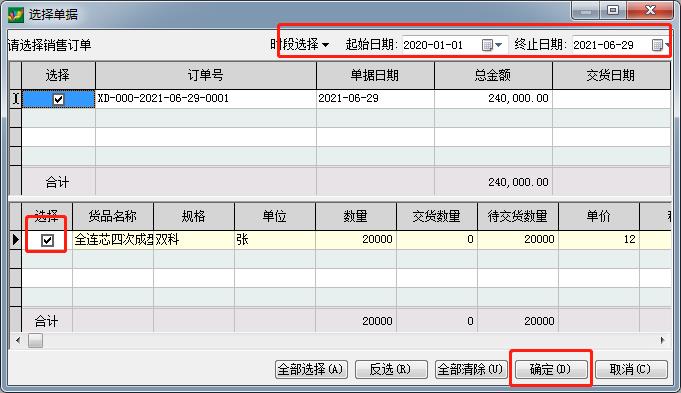Select the unit cell 张

coord(274,240)
